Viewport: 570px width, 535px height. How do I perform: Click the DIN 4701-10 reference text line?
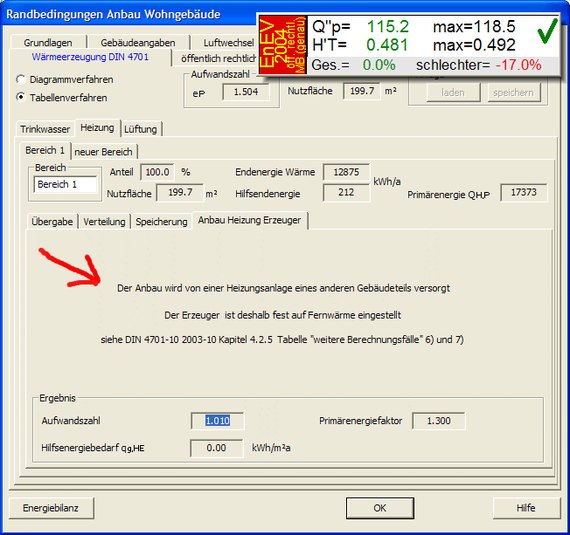tap(282, 340)
